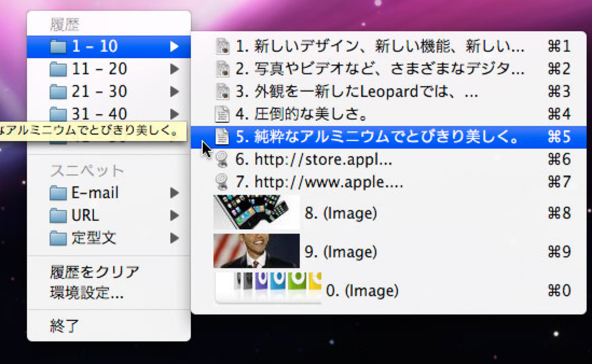The image size is (592, 364).
Task: Click rich text icon of item 2
Action: click(222, 69)
